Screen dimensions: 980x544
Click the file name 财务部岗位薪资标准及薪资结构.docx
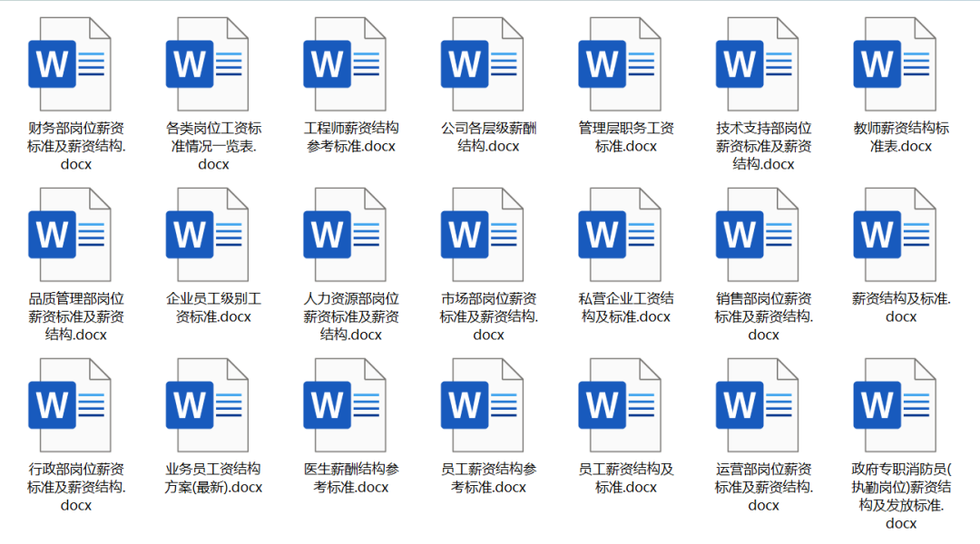pos(76,146)
